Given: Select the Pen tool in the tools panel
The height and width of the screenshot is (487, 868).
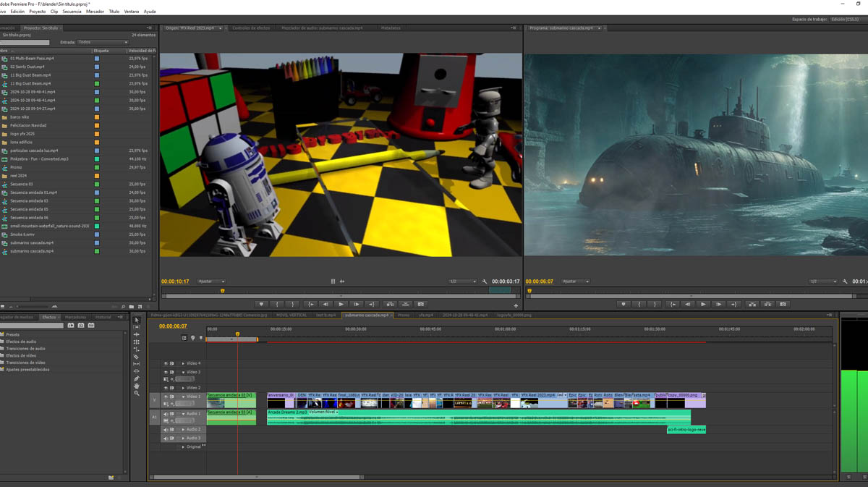Looking at the screenshot, I should [136, 378].
